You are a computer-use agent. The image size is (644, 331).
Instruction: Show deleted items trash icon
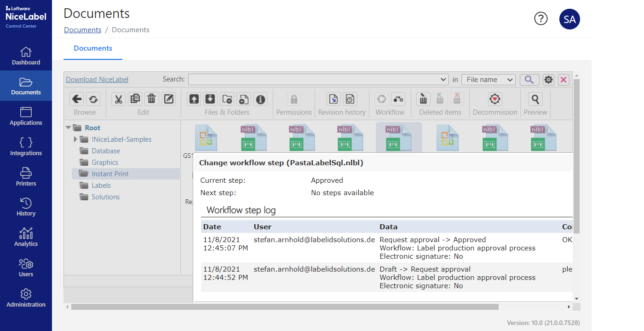tap(424, 99)
